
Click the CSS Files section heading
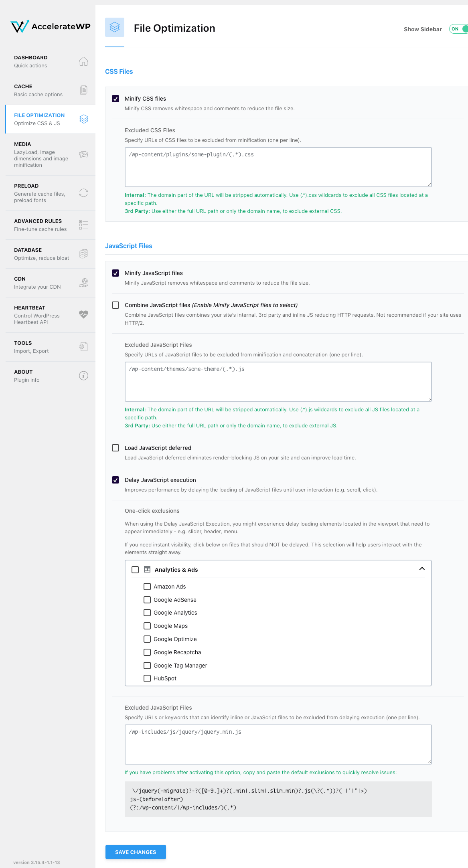(x=119, y=71)
